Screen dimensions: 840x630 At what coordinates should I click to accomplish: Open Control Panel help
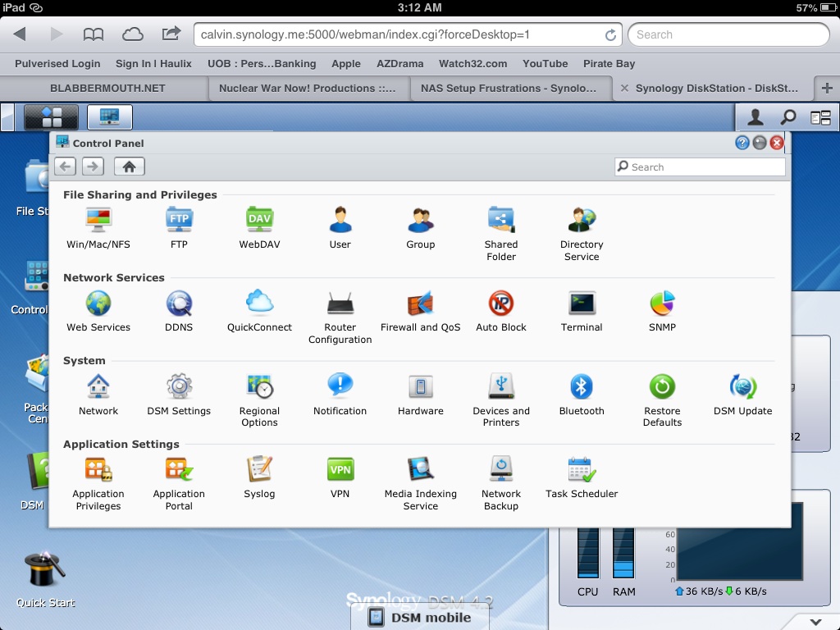pos(742,143)
